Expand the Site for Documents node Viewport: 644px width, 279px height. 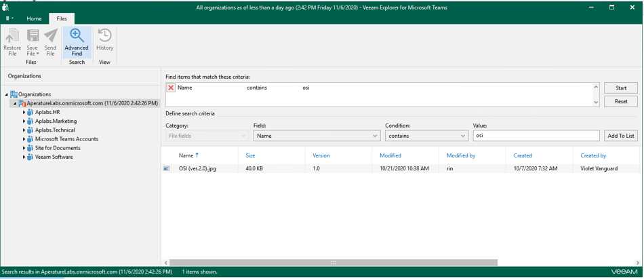[24, 148]
